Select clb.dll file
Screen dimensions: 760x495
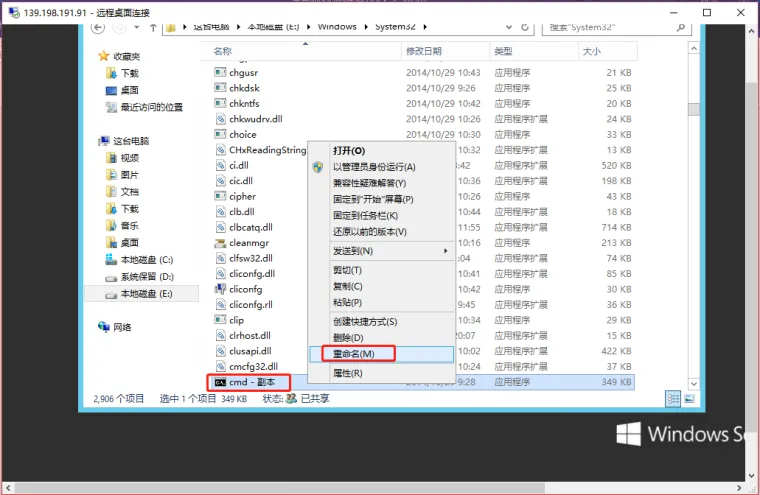click(x=235, y=212)
